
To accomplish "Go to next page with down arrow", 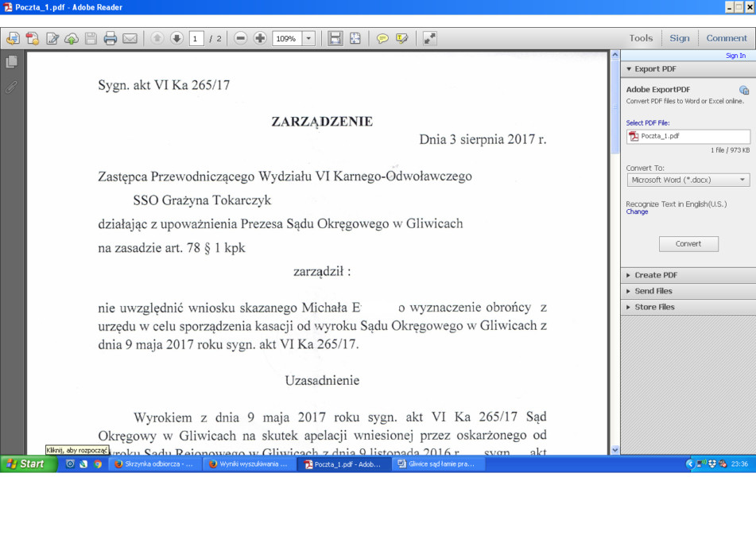I will tap(176, 38).
